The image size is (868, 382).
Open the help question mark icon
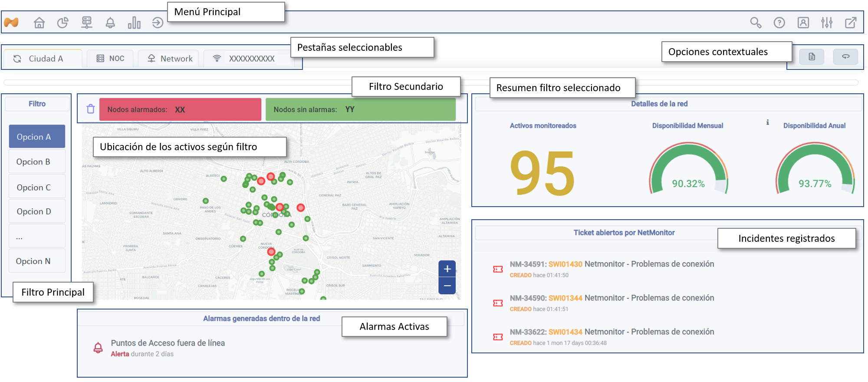pyautogui.click(x=779, y=23)
